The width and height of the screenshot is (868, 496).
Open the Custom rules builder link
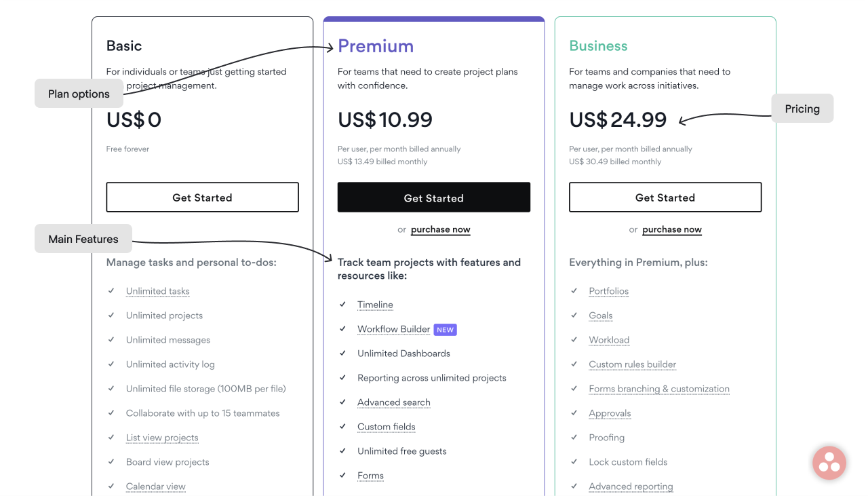click(x=632, y=364)
